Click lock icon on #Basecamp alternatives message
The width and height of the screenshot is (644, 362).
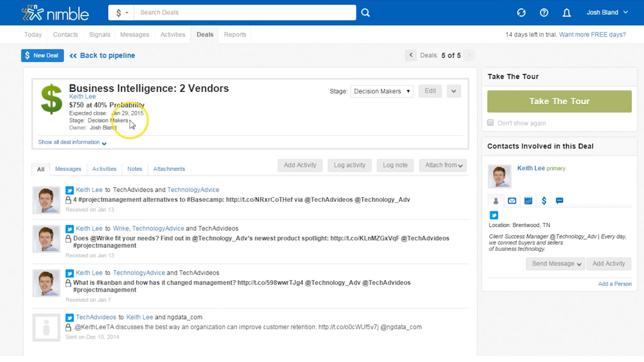68,200
